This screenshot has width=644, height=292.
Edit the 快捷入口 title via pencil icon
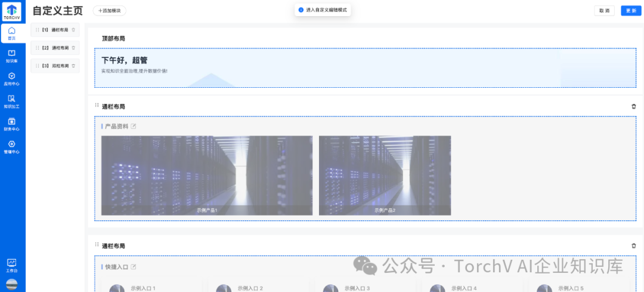[x=134, y=267]
